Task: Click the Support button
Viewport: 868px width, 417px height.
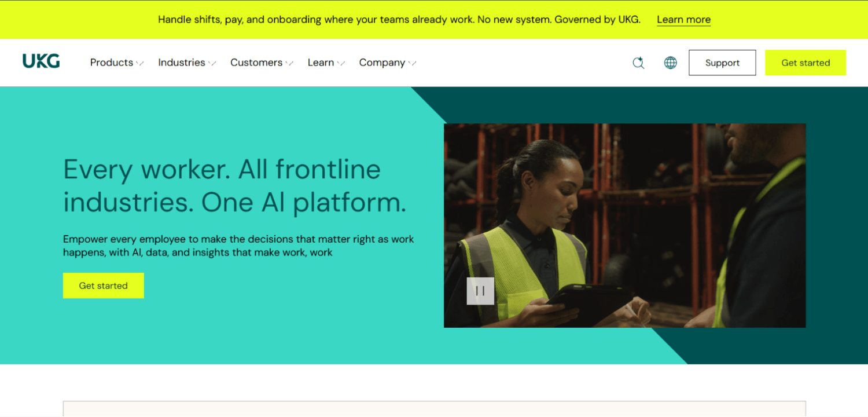Action: (x=722, y=63)
